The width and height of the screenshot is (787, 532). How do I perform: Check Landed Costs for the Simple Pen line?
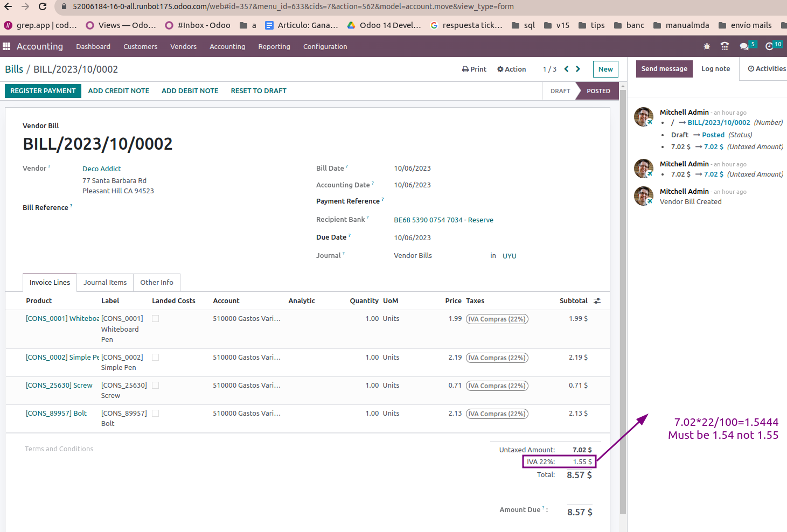pos(155,357)
